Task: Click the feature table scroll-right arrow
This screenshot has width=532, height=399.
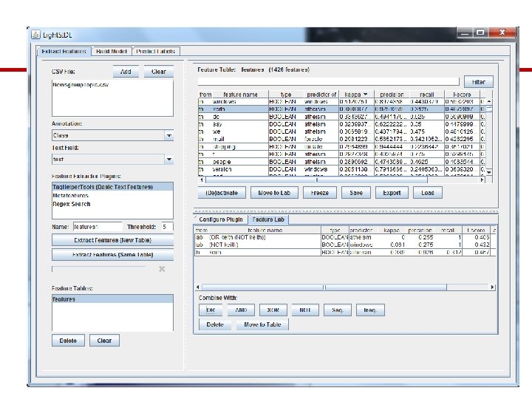Action: pos(482,180)
